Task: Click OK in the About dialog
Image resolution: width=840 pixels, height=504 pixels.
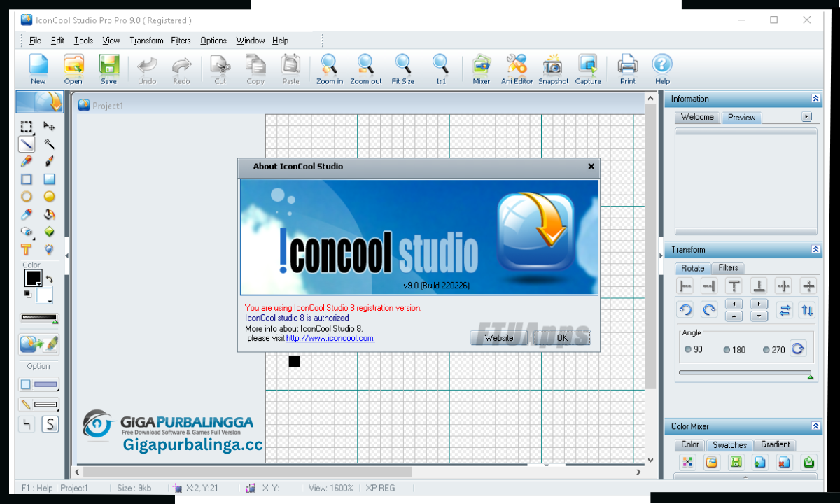Action: [x=562, y=338]
